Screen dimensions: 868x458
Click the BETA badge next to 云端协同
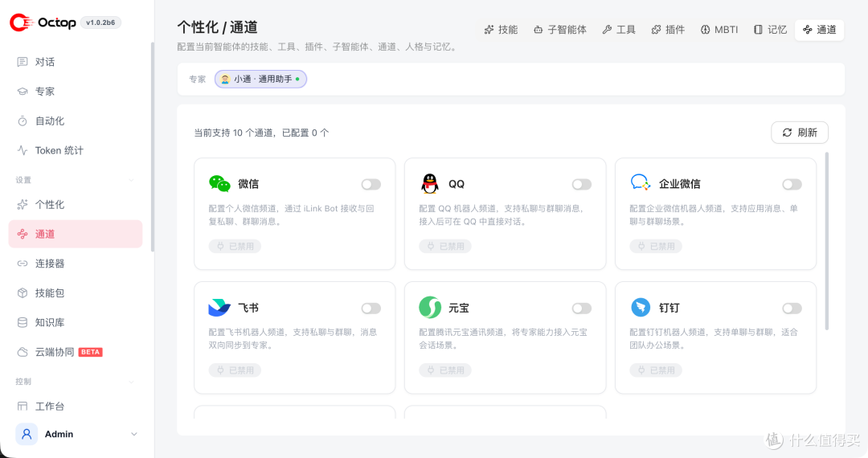(x=90, y=352)
